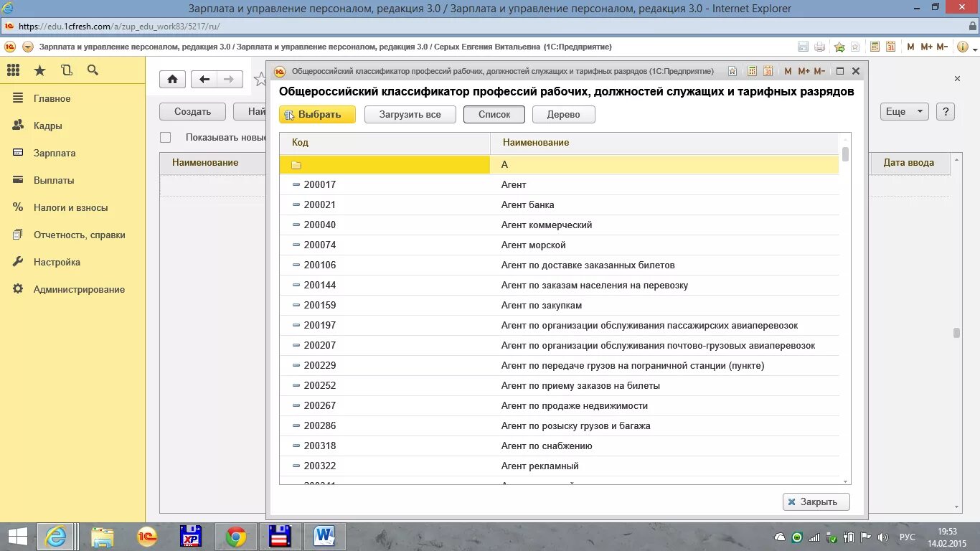
Task: Navigate back with left arrow
Action: pos(204,79)
